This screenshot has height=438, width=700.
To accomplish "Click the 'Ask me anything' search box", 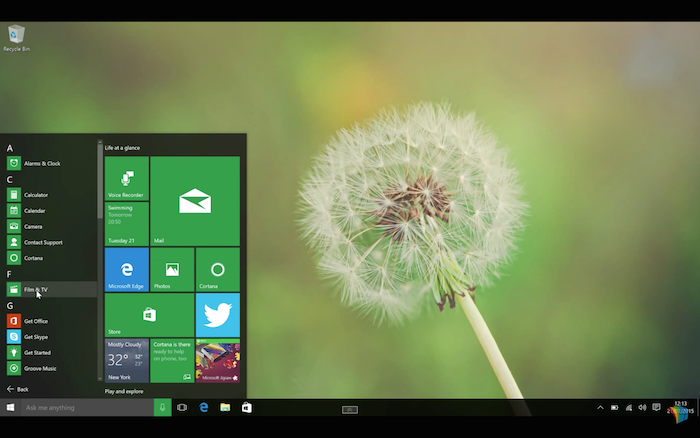I will click(x=85, y=408).
